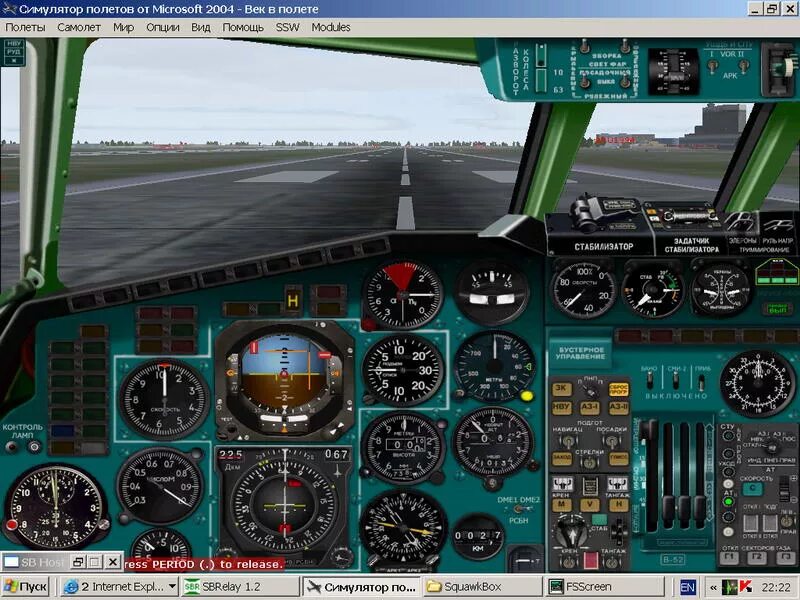
Task: Click the НВУ РУД panel icon
Action: coord(14,52)
